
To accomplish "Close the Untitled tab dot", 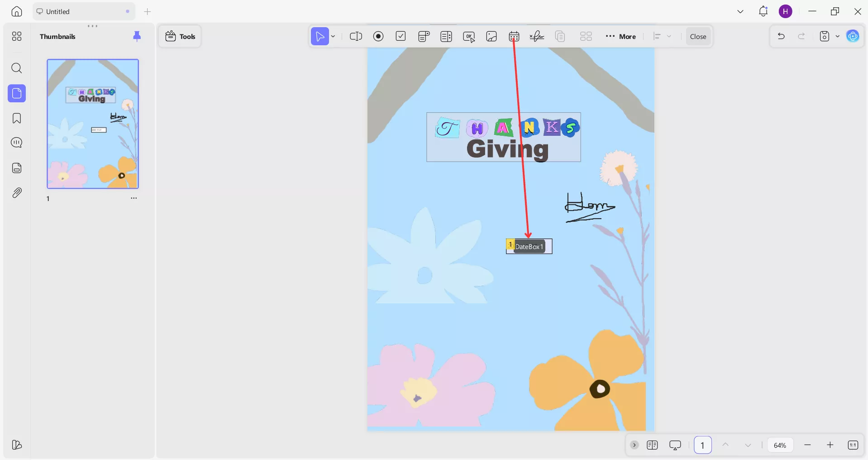I will pyautogui.click(x=128, y=12).
